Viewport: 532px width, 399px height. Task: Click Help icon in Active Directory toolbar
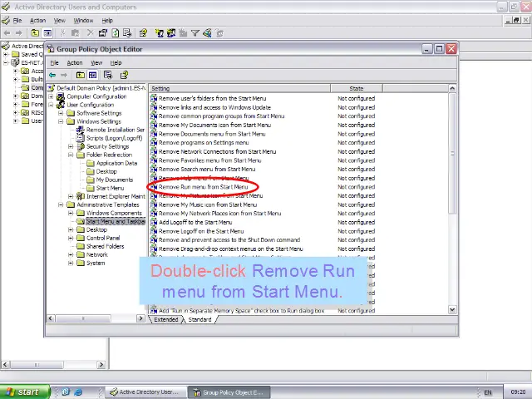coord(143,33)
